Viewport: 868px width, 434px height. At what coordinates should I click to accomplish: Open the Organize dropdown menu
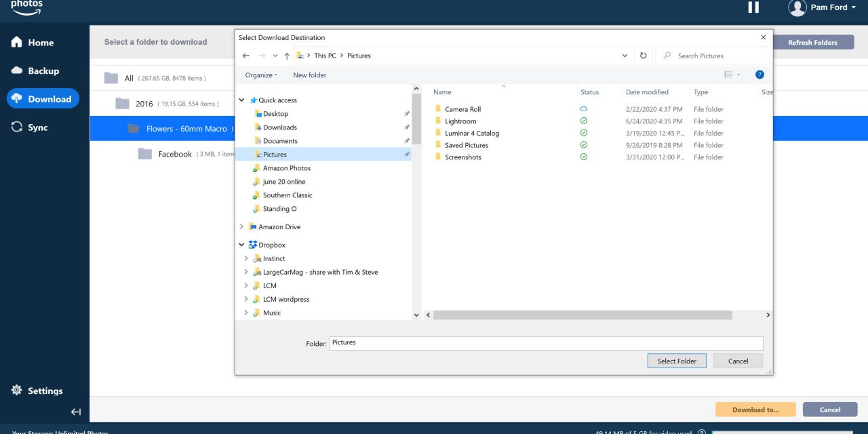(261, 75)
